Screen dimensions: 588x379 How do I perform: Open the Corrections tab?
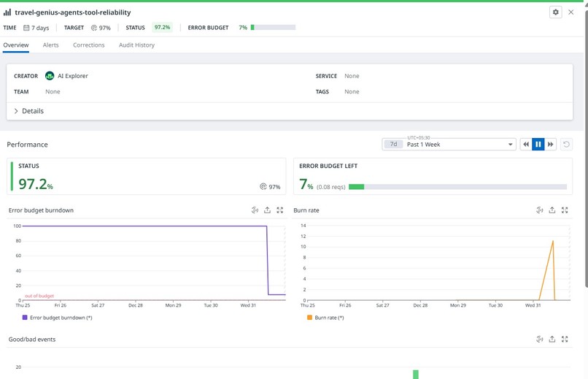coord(89,45)
